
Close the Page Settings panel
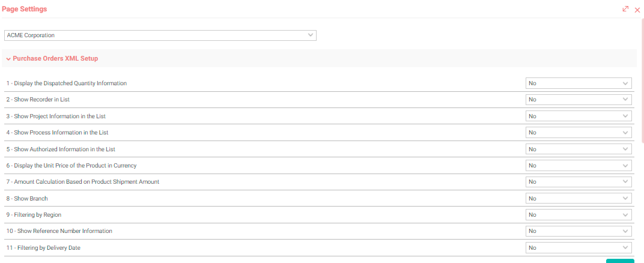pyautogui.click(x=637, y=10)
